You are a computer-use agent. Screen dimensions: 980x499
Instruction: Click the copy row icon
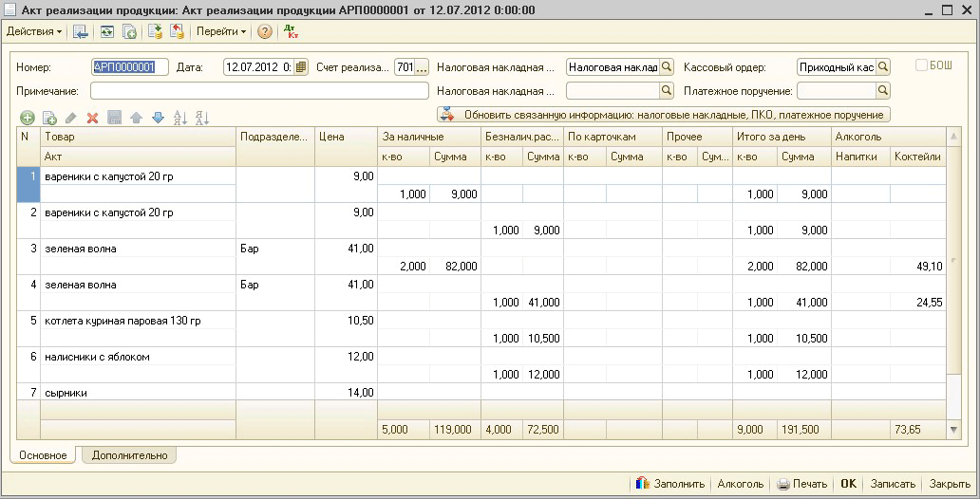tap(49, 118)
